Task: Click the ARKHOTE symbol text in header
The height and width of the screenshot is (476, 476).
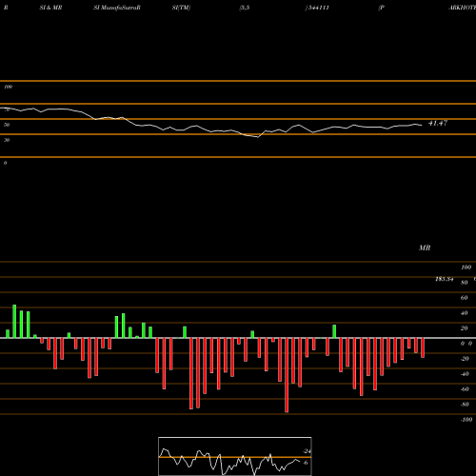Action: pyautogui.click(x=462, y=8)
